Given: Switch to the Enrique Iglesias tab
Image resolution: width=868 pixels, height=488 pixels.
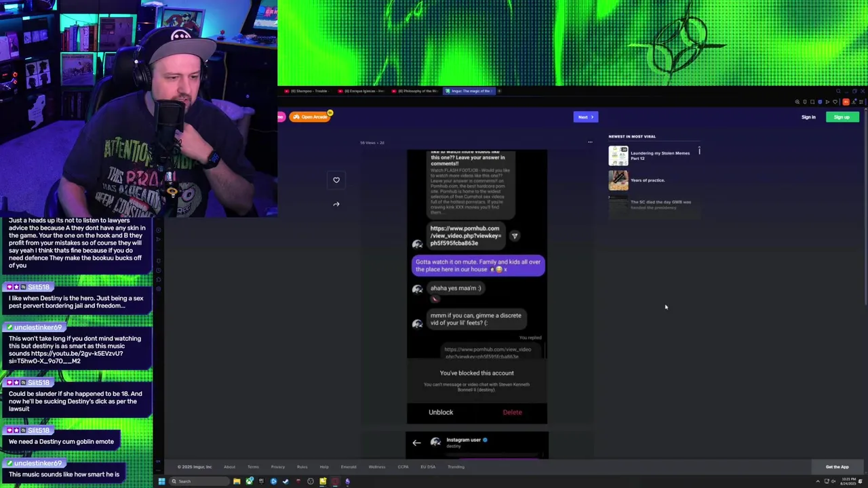Looking at the screenshot, I should point(361,91).
